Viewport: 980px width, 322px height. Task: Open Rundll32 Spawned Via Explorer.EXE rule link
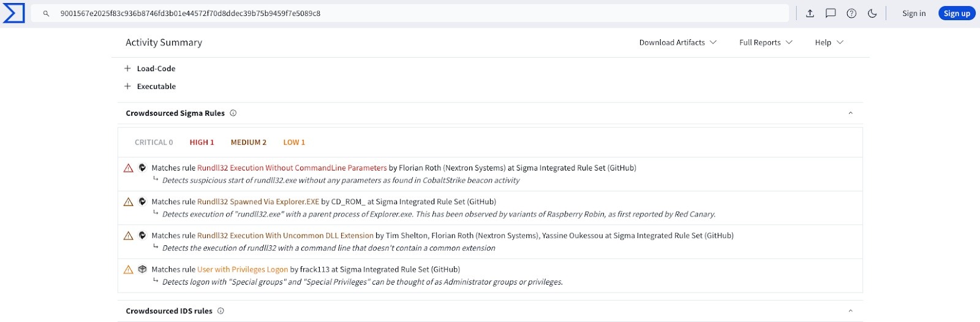(x=258, y=202)
